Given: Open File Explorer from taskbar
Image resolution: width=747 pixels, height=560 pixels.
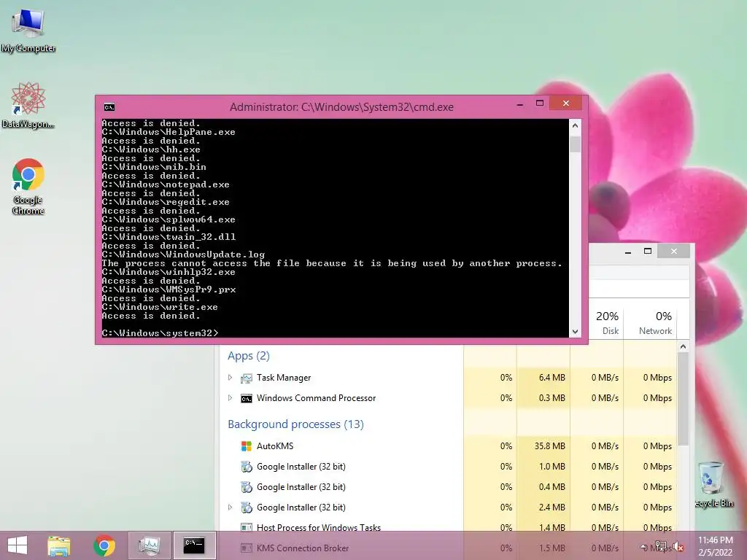Looking at the screenshot, I should click(58, 545).
